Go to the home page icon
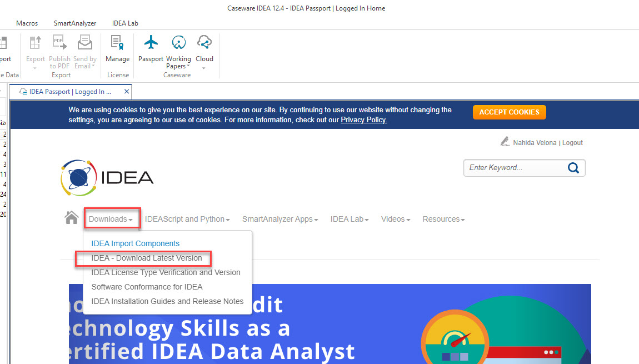 coord(72,218)
